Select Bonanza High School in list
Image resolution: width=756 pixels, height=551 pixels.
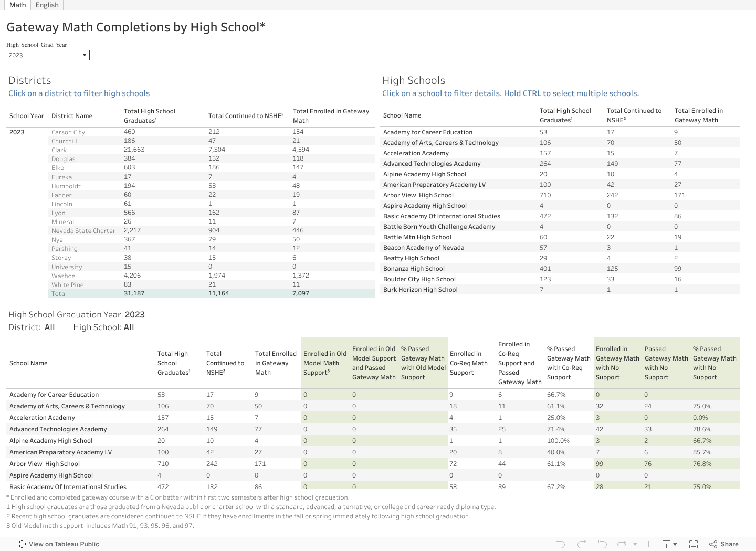[x=414, y=269]
